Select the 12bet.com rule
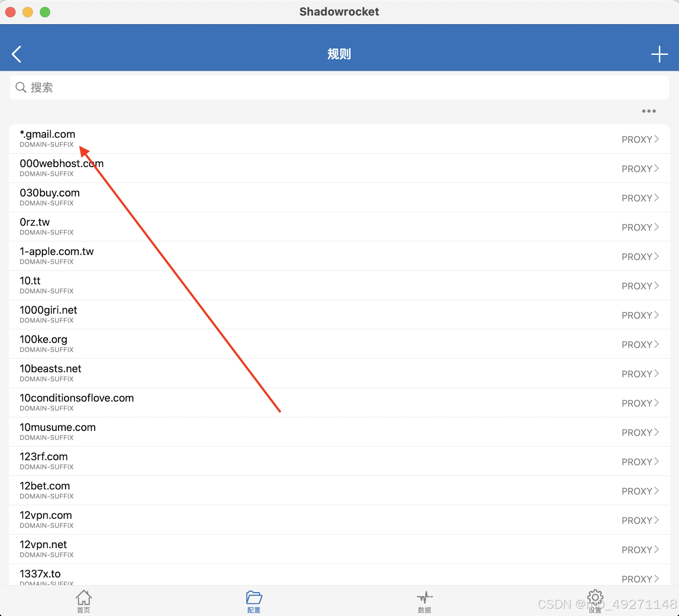The image size is (679, 616). pos(339,491)
